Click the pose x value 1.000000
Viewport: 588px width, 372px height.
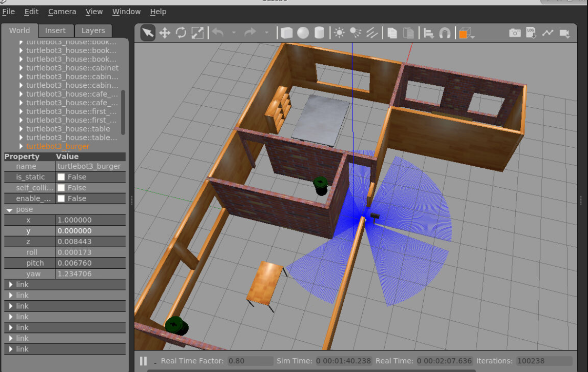pos(91,220)
